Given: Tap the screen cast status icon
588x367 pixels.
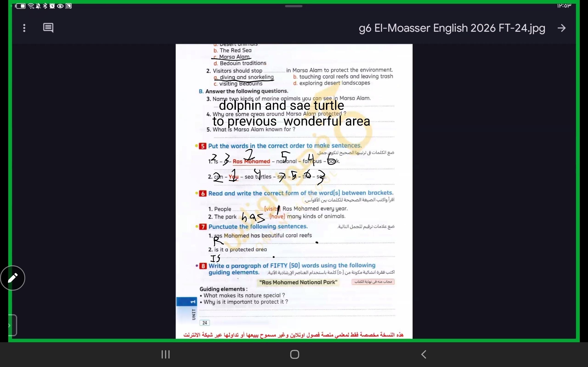Looking at the screenshot, I should [68, 6].
